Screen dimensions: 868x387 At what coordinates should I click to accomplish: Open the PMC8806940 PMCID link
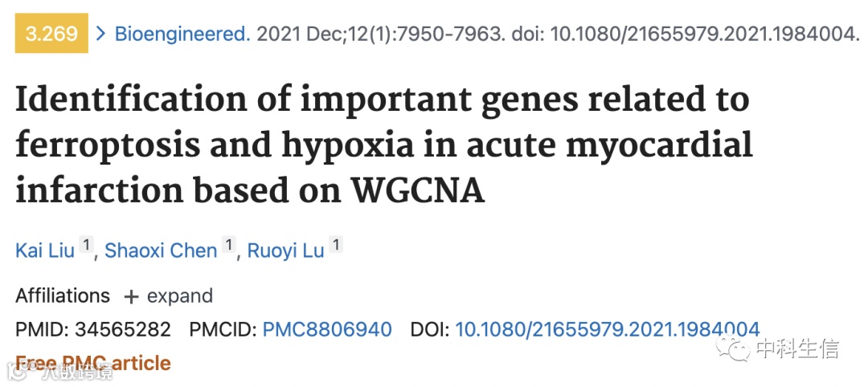tap(326, 329)
